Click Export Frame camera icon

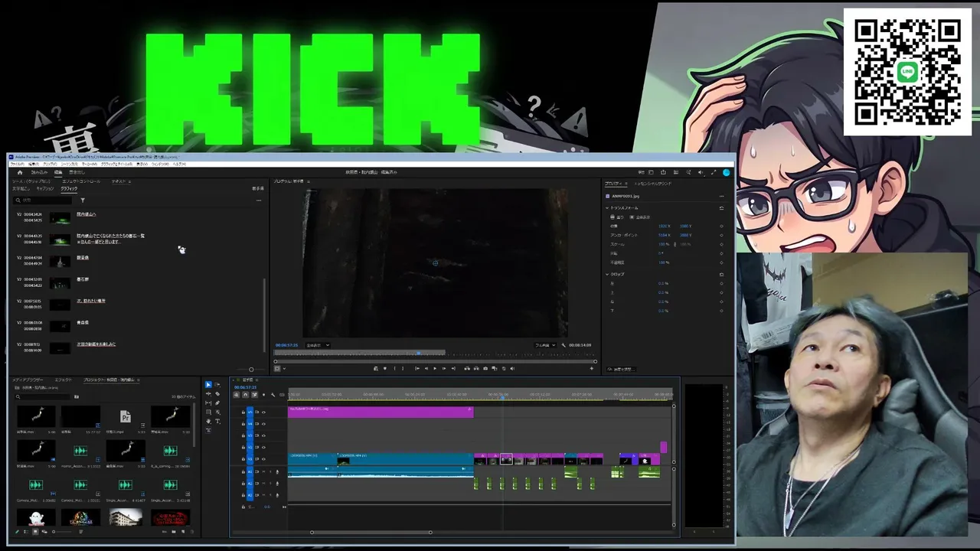click(x=485, y=368)
